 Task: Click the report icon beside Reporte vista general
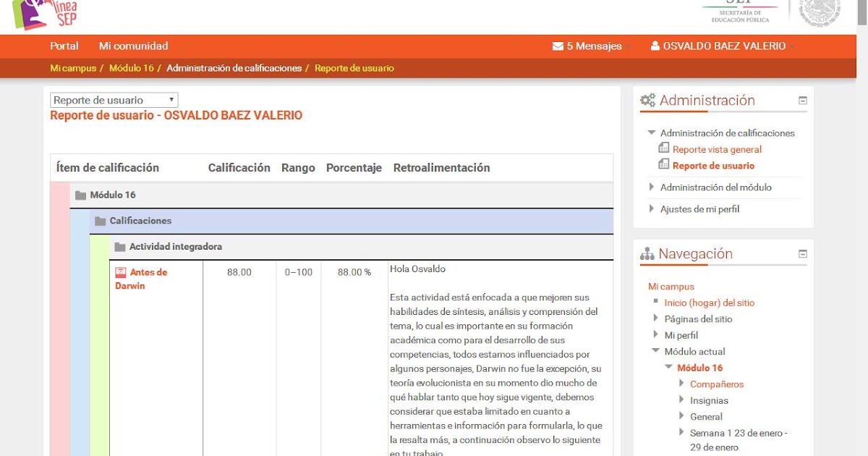click(x=663, y=149)
